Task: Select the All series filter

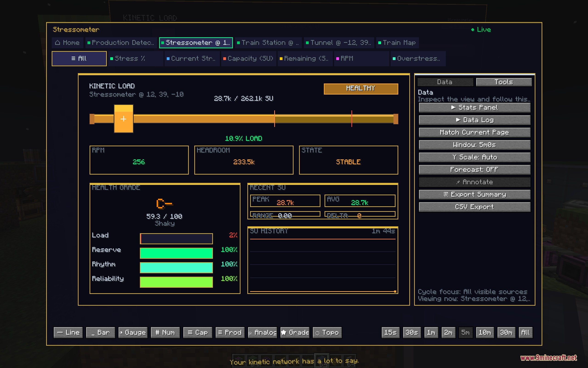Action: [79, 58]
